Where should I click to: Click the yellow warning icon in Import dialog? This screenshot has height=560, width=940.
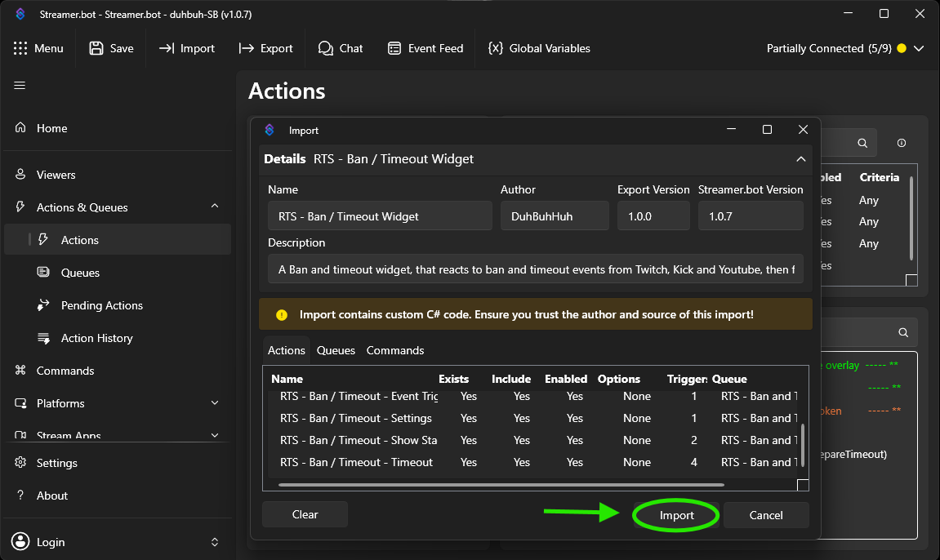tap(281, 314)
